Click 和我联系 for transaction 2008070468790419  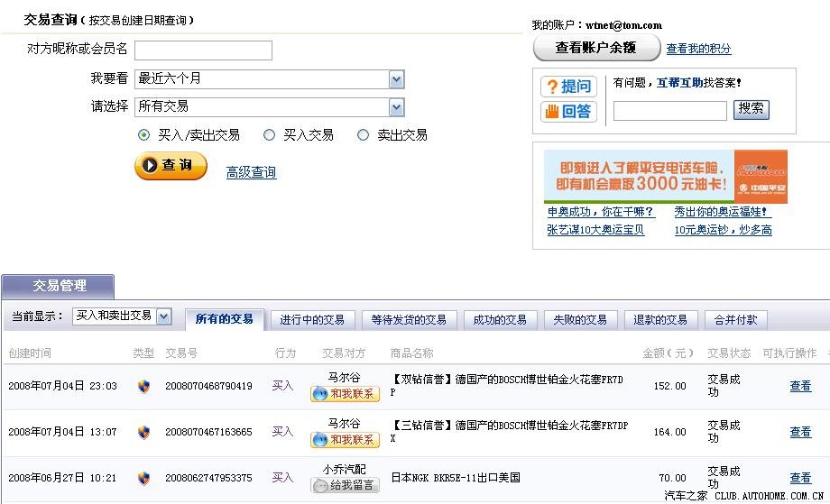click(x=345, y=394)
